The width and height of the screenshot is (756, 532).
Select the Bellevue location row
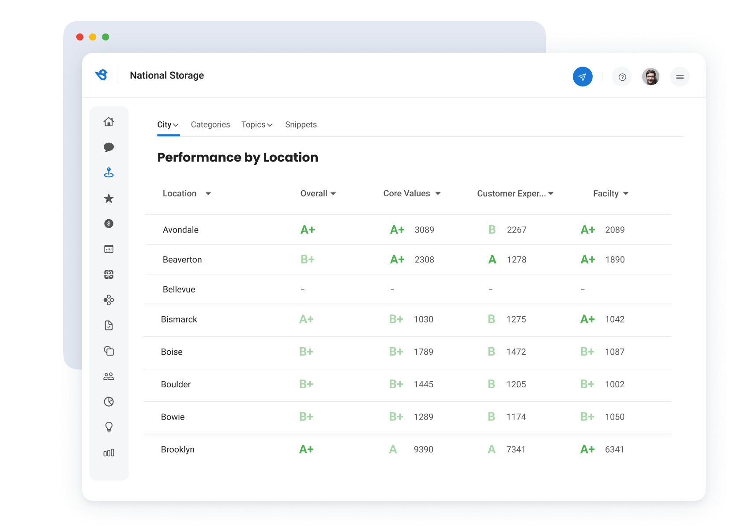[408, 289]
